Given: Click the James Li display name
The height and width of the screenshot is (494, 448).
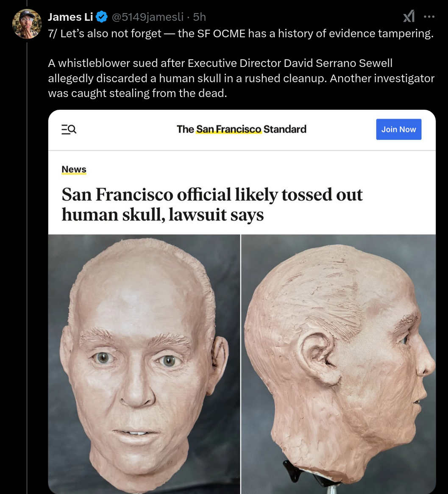Looking at the screenshot, I should pyautogui.click(x=70, y=17).
